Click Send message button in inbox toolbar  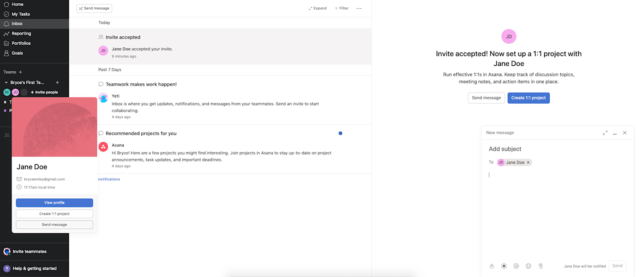[x=94, y=8]
